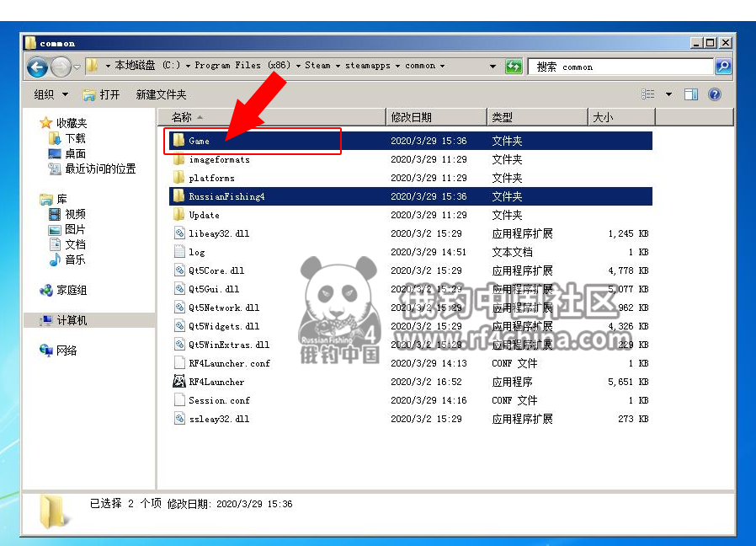The image size is (756, 546).
Task: Click the 打开 toolbar button
Action: (101, 94)
